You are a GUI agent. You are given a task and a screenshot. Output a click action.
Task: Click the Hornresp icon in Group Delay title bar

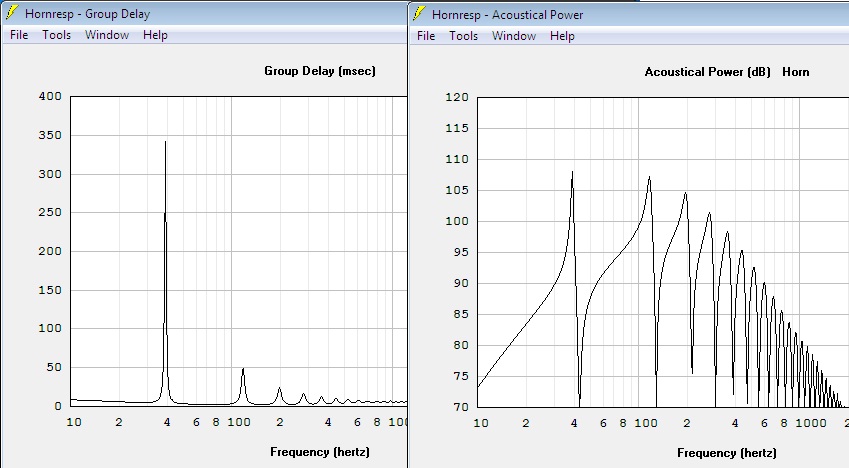click(x=12, y=12)
